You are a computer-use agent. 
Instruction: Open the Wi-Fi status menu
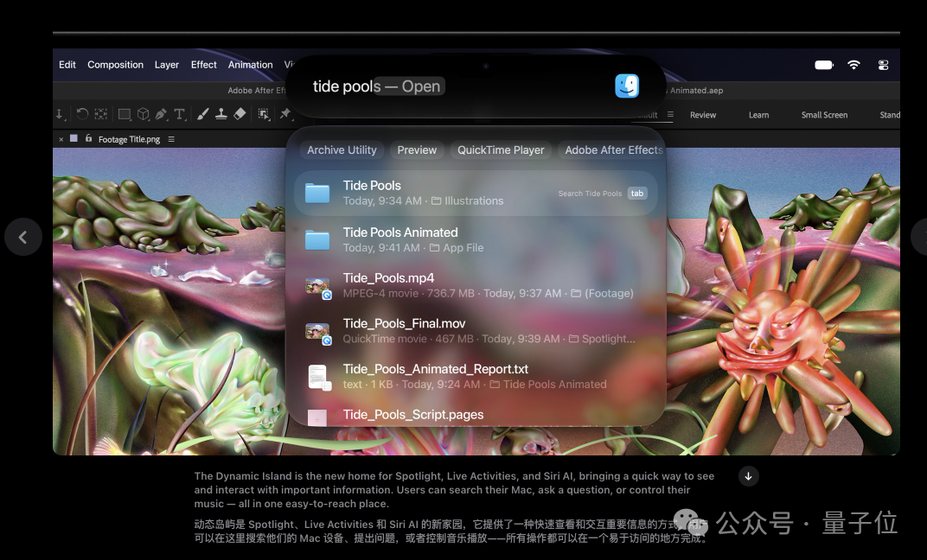(x=853, y=65)
